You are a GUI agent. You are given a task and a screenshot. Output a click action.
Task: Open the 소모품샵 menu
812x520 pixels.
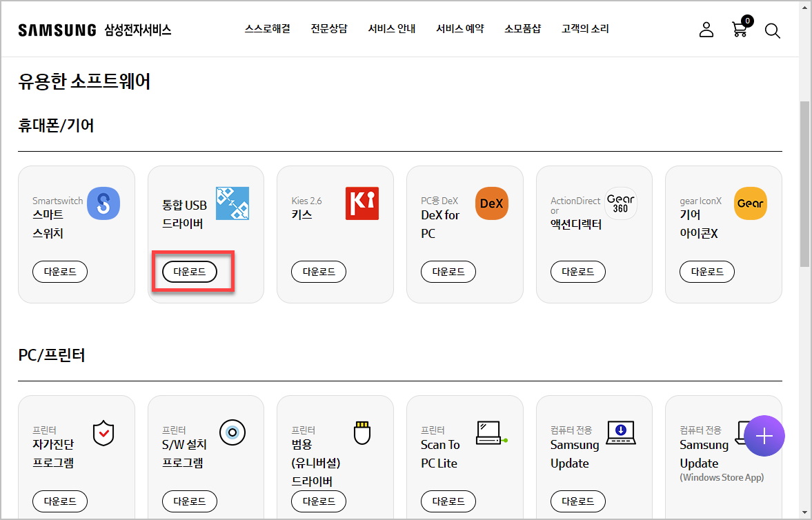click(522, 28)
